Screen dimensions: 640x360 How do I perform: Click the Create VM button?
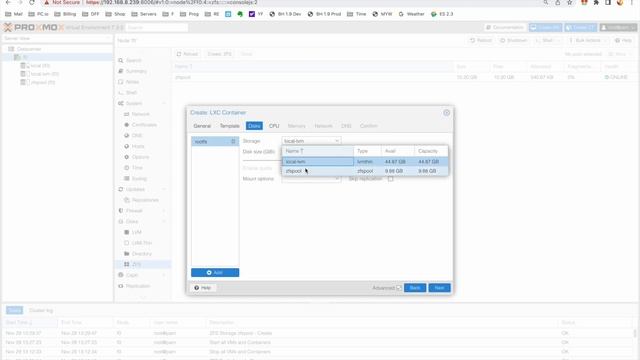[x=545, y=27]
